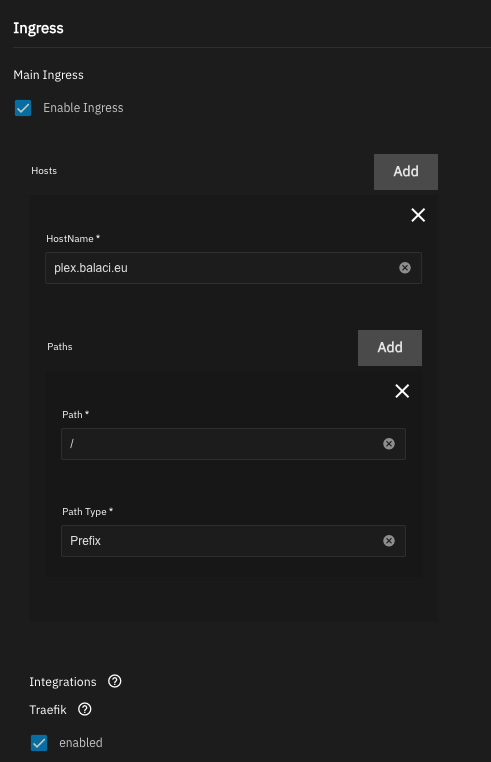Add a new path with the Paths Add button
This screenshot has width=491, height=762.
pyautogui.click(x=390, y=348)
